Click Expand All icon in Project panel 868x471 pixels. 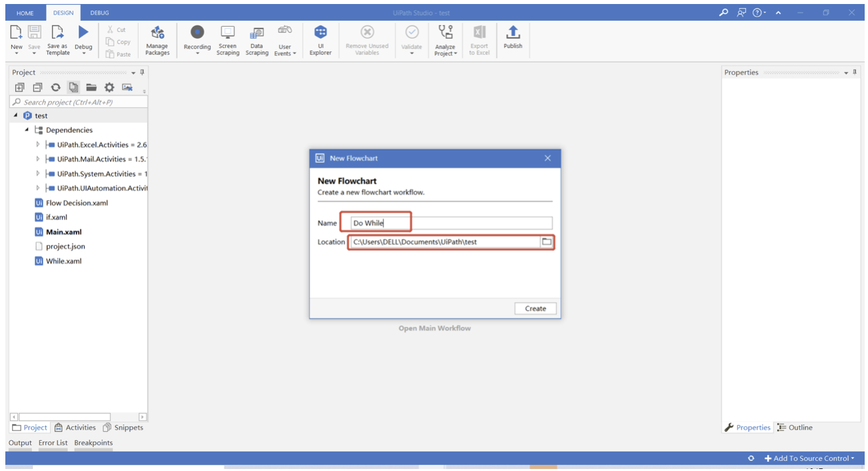tap(19, 87)
